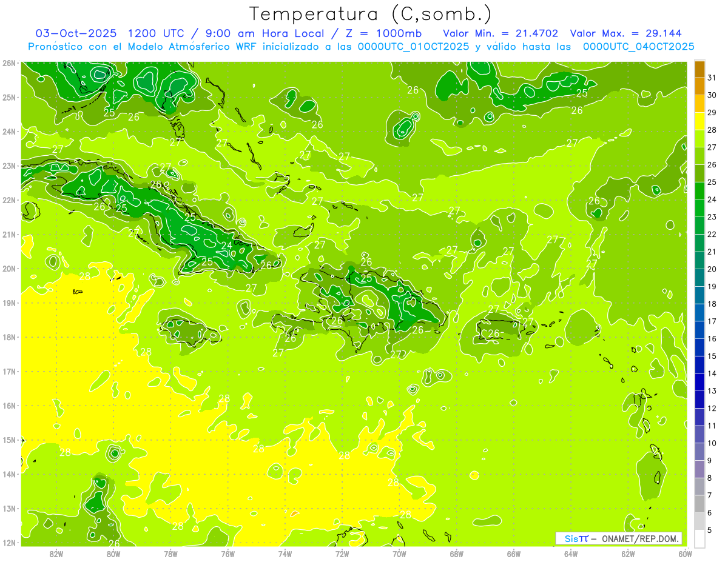728x562 pixels.
Task: Click the 17N latitude axis label
Action: click(x=10, y=371)
